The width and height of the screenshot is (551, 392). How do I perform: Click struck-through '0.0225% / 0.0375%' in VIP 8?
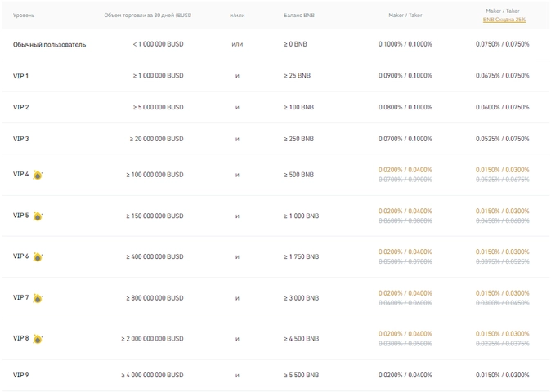(x=503, y=344)
